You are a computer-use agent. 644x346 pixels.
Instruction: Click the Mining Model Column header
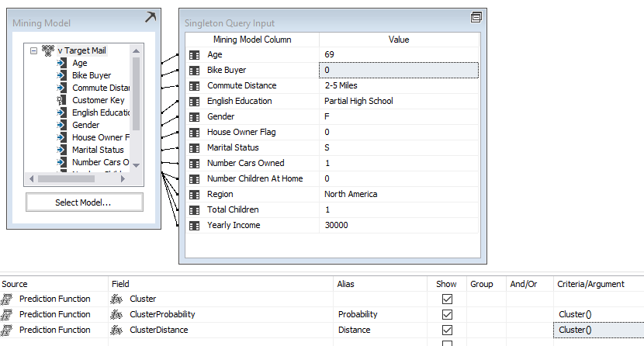point(252,39)
